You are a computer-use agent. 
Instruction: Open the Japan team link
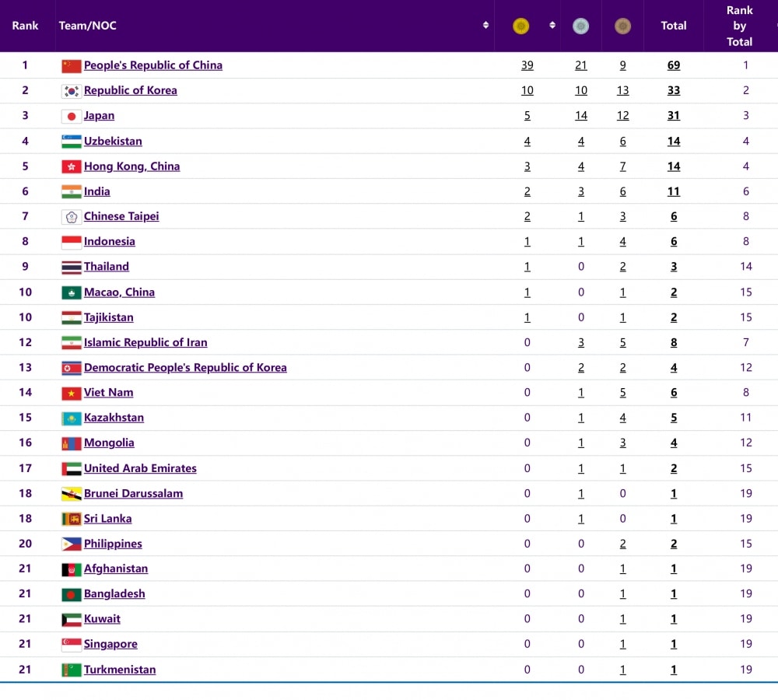(99, 116)
